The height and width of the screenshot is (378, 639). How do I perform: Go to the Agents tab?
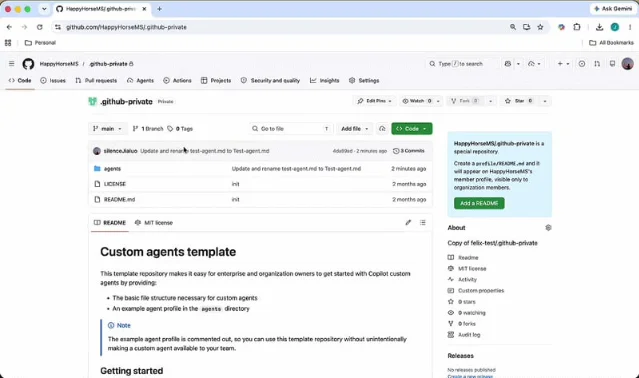(140, 81)
